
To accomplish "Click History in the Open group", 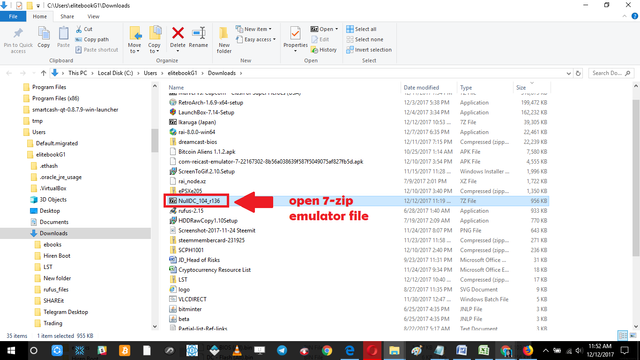I will 324,50.
